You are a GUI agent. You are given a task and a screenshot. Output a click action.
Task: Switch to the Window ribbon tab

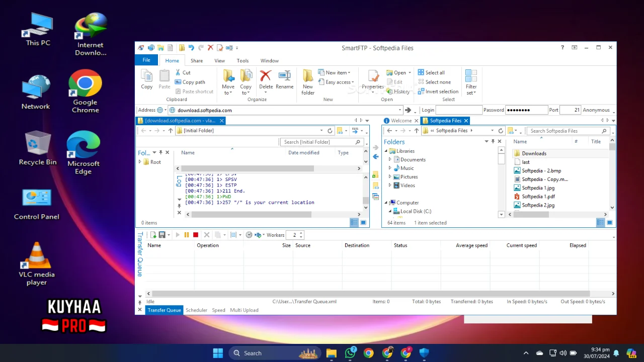(x=270, y=60)
